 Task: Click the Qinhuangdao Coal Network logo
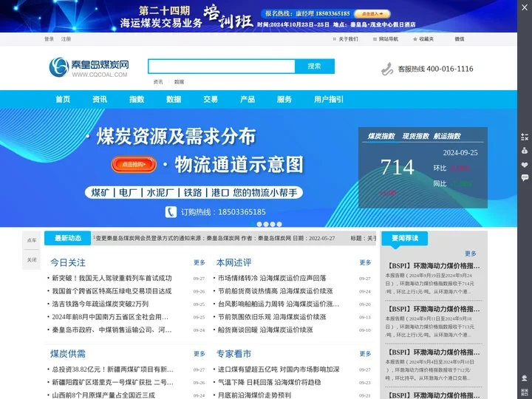click(89, 67)
